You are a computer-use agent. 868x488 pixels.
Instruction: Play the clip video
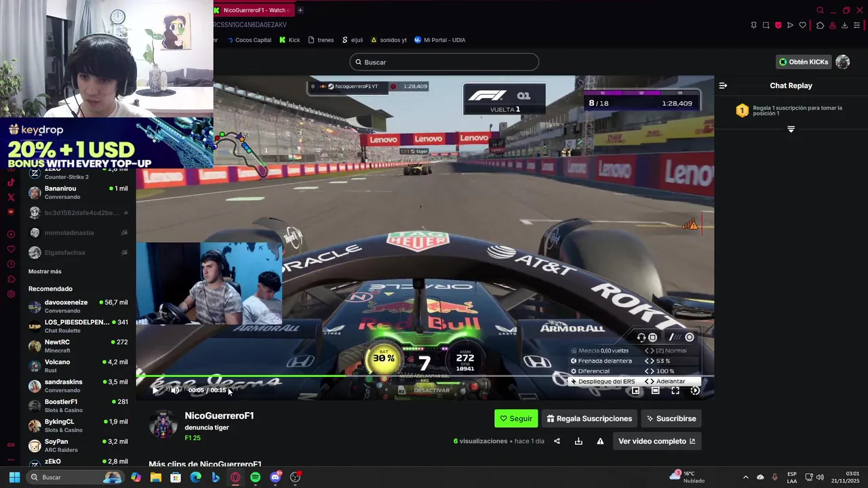[156, 390]
